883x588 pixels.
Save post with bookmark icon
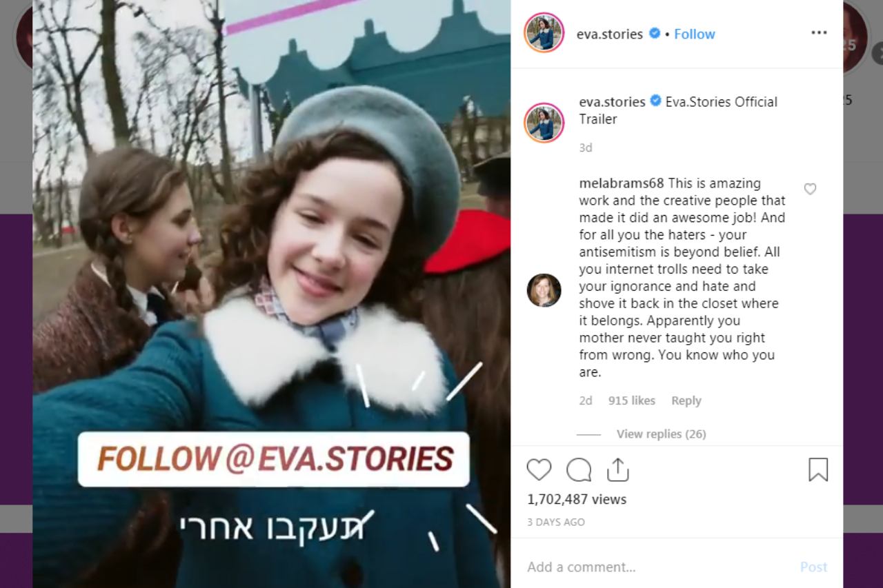tap(818, 469)
